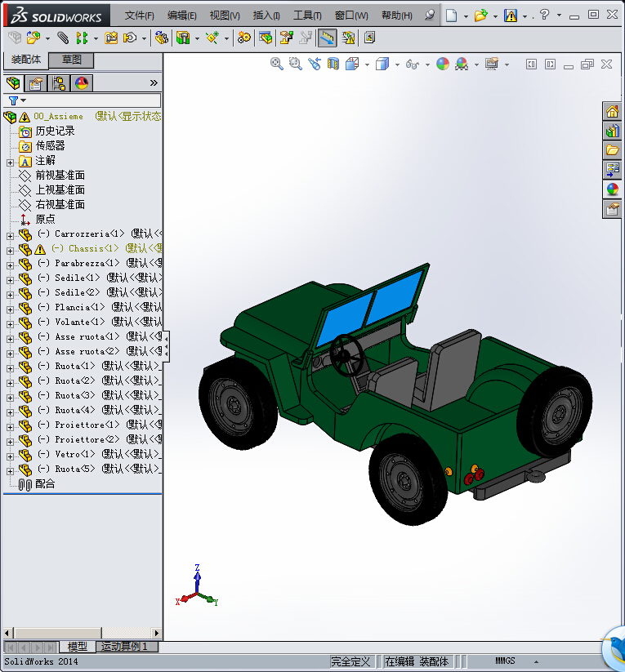The height and width of the screenshot is (672, 625).
Task: Activate the Section View icon
Action: pos(333,65)
